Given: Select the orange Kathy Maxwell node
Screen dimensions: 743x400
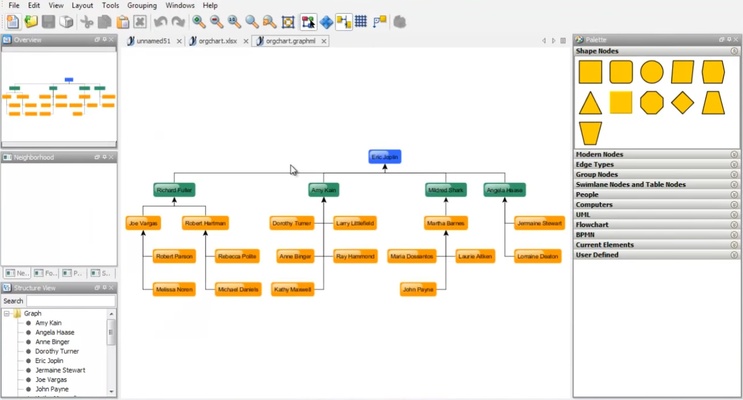Looking at the screenshot, I should pos(292,290).
